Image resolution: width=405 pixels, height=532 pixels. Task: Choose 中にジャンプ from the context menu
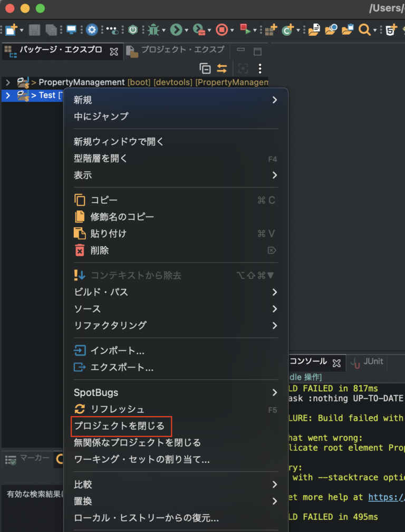click(x=176, y=117)
